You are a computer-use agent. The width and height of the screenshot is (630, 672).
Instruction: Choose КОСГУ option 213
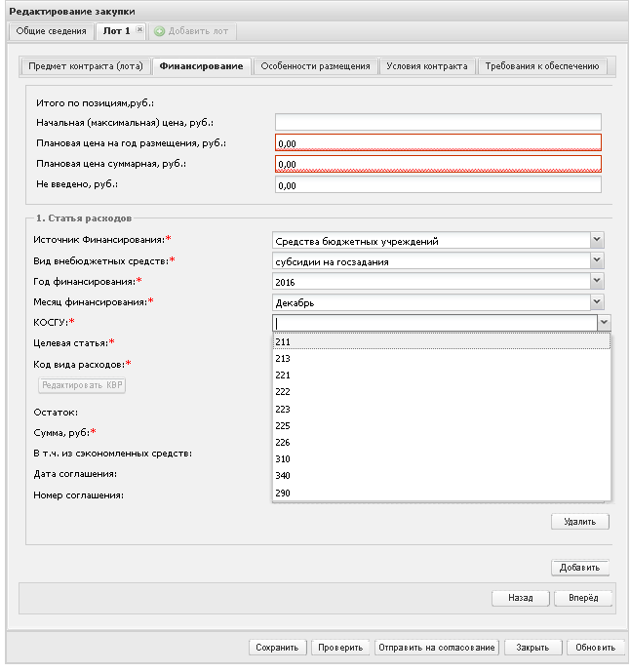click(442, 358)
